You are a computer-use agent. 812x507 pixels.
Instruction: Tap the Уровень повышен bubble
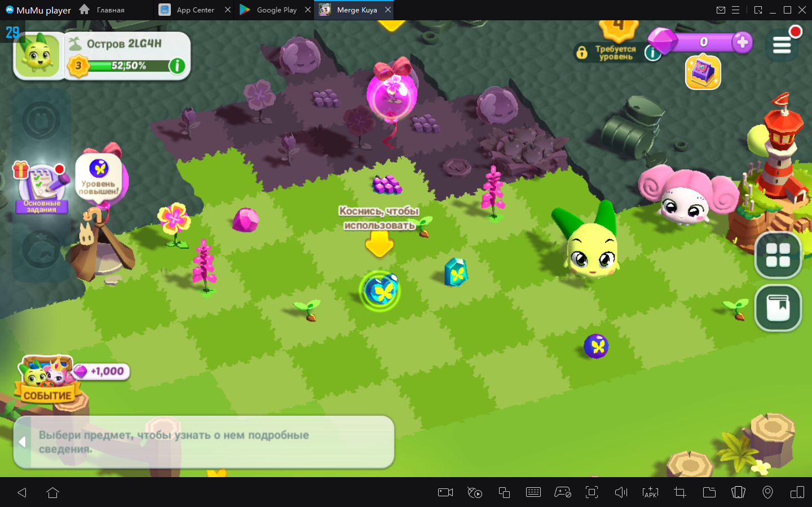point(99,176)
